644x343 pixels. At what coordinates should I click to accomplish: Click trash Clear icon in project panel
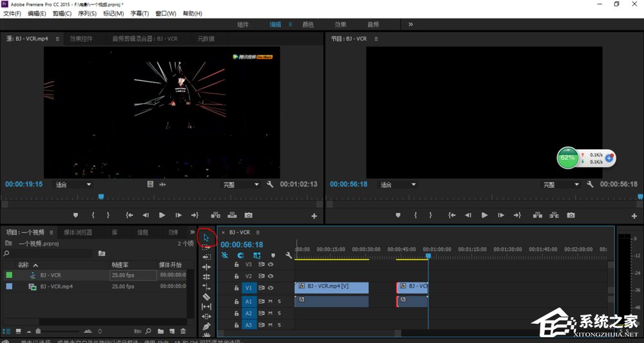pos(183,331)
